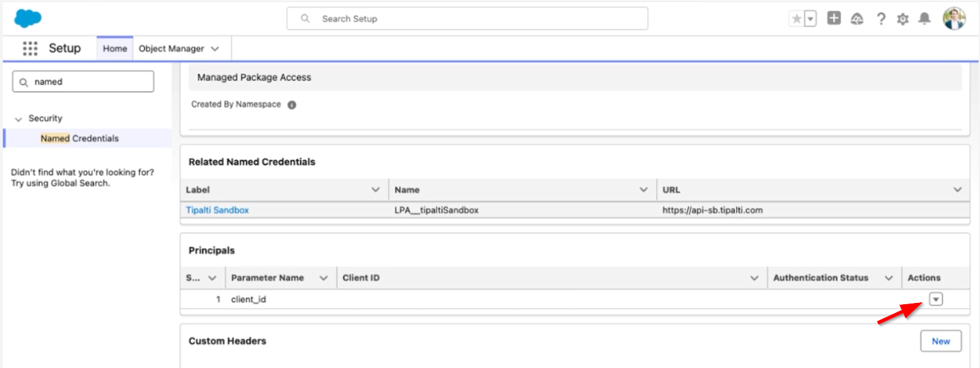Open Global Actions plus icon
This screenshot has height=368, width=980.
click(x=834, y=19)
